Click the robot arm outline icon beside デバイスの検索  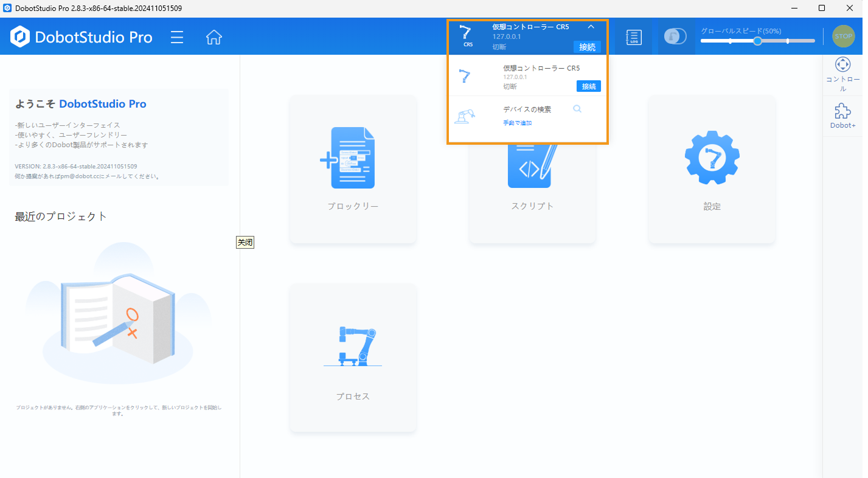[x=465, y=116]
